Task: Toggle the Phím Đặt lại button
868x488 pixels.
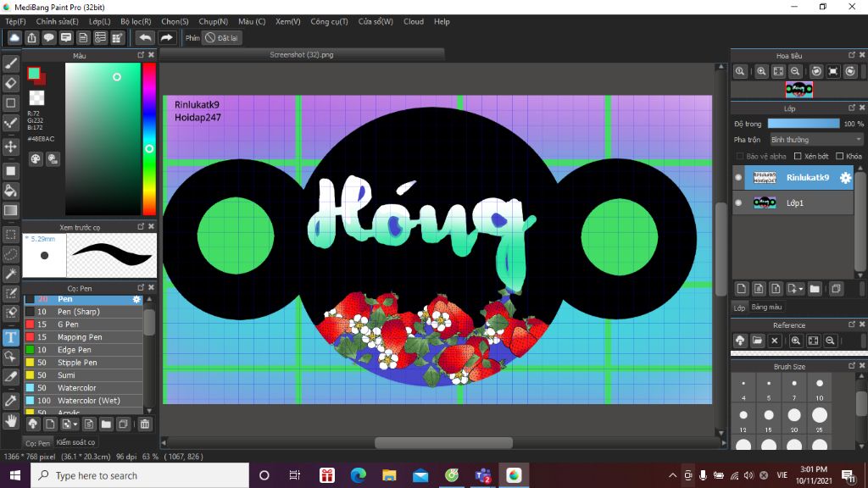Action: click(x=221, y=37)
